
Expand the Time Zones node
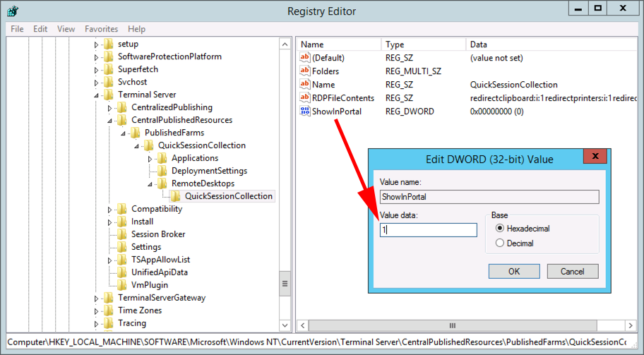click(x=96, y=312)
